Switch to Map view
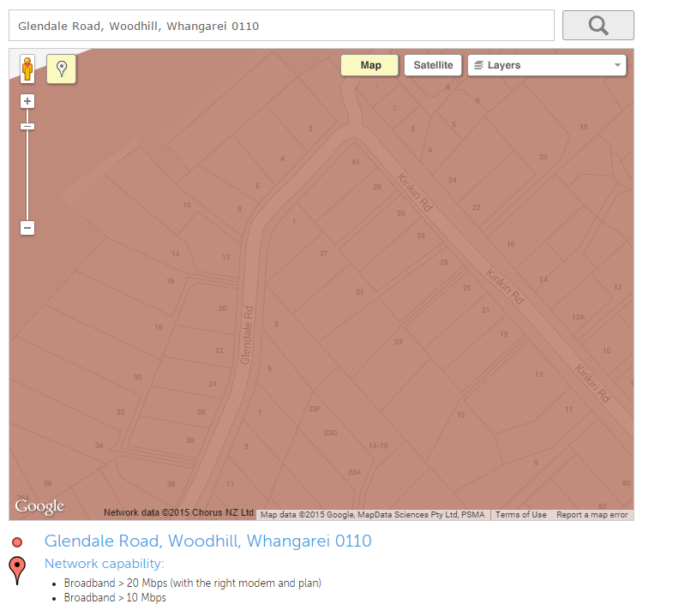Image resolution: width=685 pixels, height=616 pixels. click(x=370, y=65)
